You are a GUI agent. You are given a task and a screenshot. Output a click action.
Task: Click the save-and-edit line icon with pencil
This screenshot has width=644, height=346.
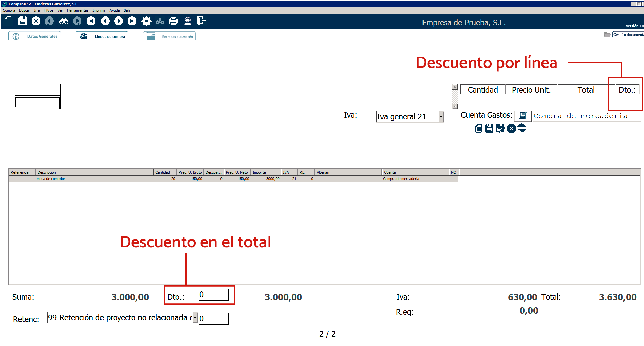click(x=500, y=128)
